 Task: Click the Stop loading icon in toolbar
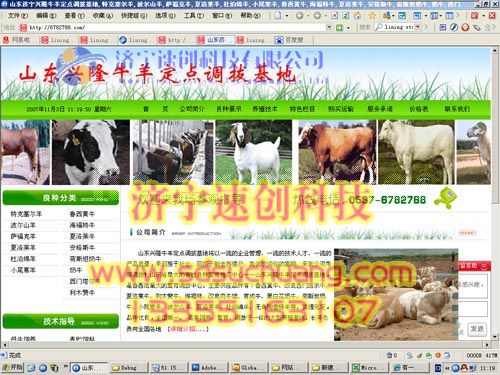pos(335,15)
